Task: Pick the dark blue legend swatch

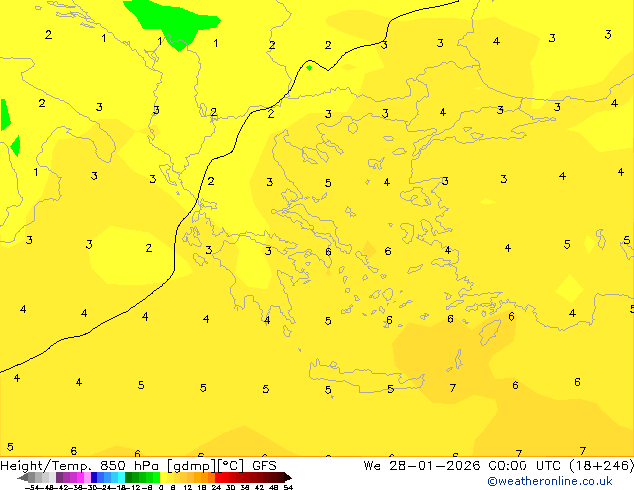Action: coord(94,477)
